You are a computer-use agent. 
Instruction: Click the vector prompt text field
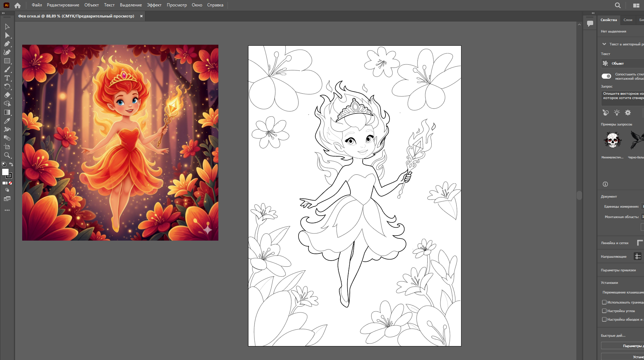tap(623, 98)
